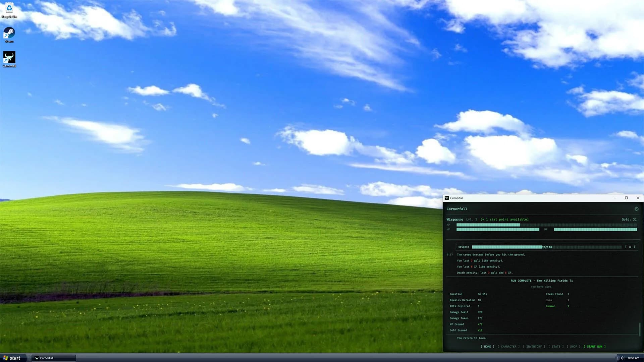Click the player HP bar
This screenshot has width=644, height=362.
pos(498,230)
